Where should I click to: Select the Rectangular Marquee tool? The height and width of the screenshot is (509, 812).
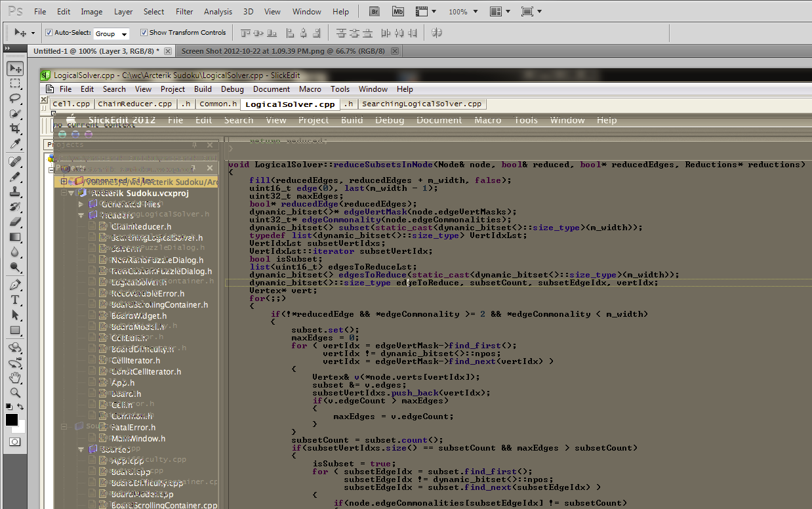[14, 83]
